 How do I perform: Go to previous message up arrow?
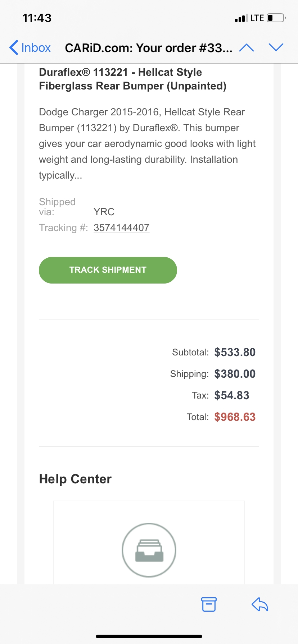247,47
